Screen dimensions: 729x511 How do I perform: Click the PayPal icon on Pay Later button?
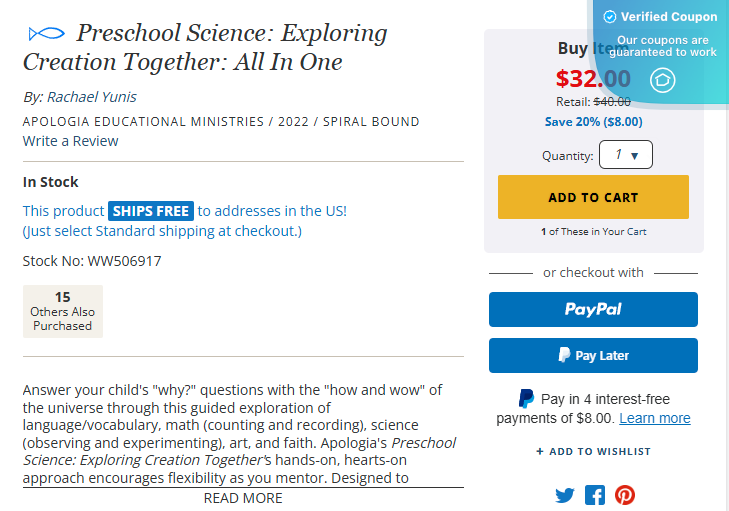coord(565,356)
